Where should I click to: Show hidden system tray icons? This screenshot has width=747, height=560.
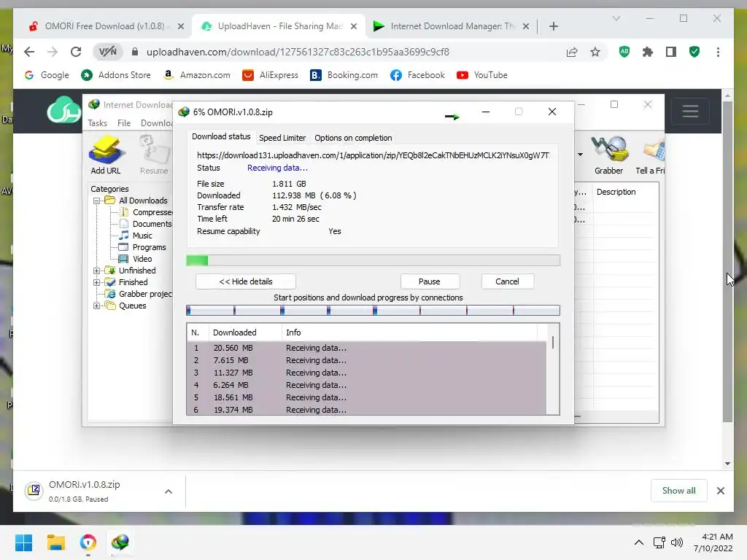(x=639, y=542)
